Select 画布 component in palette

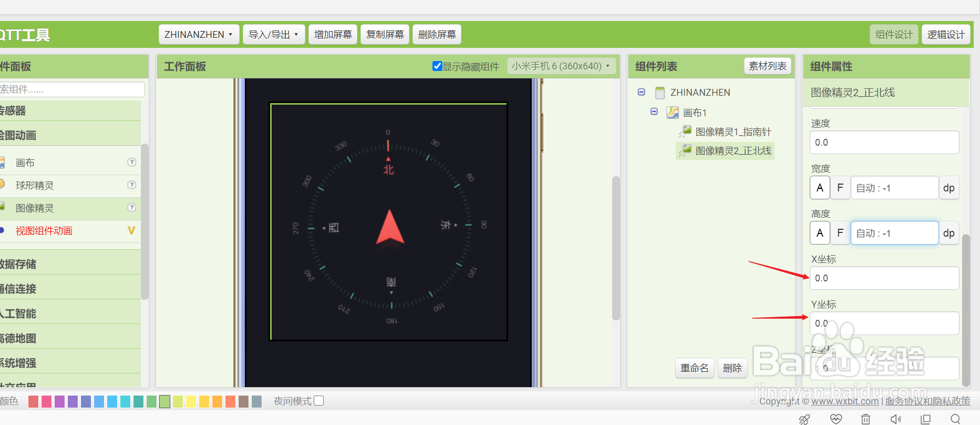25,163
